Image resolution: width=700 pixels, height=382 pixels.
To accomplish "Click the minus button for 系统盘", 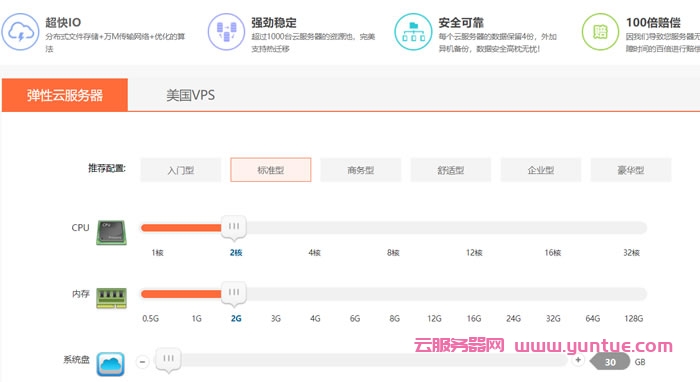I will (x=142, y=361).
